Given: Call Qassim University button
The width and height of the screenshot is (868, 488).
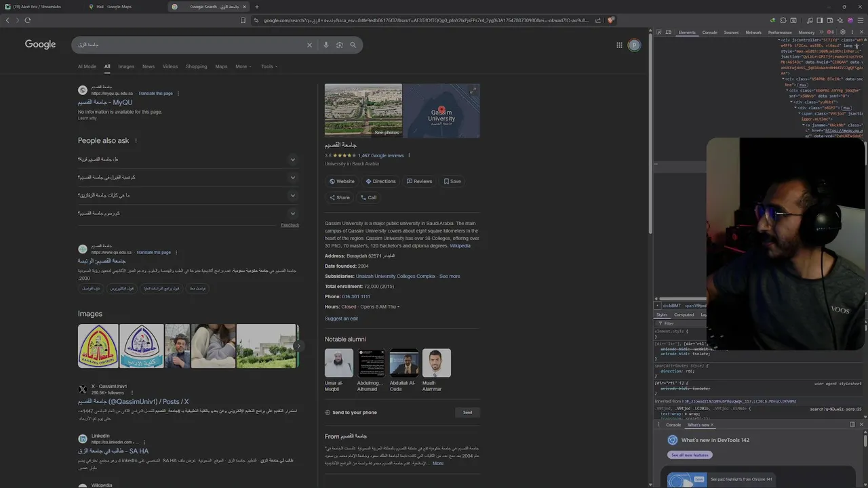Looking at the screenshot, I should coord(368,197).
